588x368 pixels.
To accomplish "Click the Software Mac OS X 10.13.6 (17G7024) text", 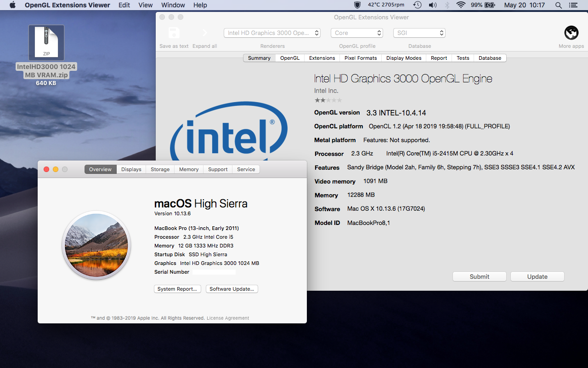I will [x=386, y=209].
